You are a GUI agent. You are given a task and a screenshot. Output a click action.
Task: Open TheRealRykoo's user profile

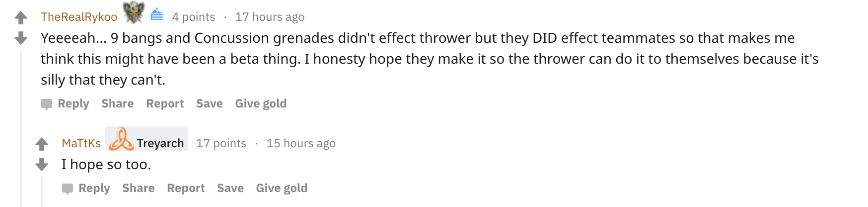pyautogui.click(x=79, y=17)
